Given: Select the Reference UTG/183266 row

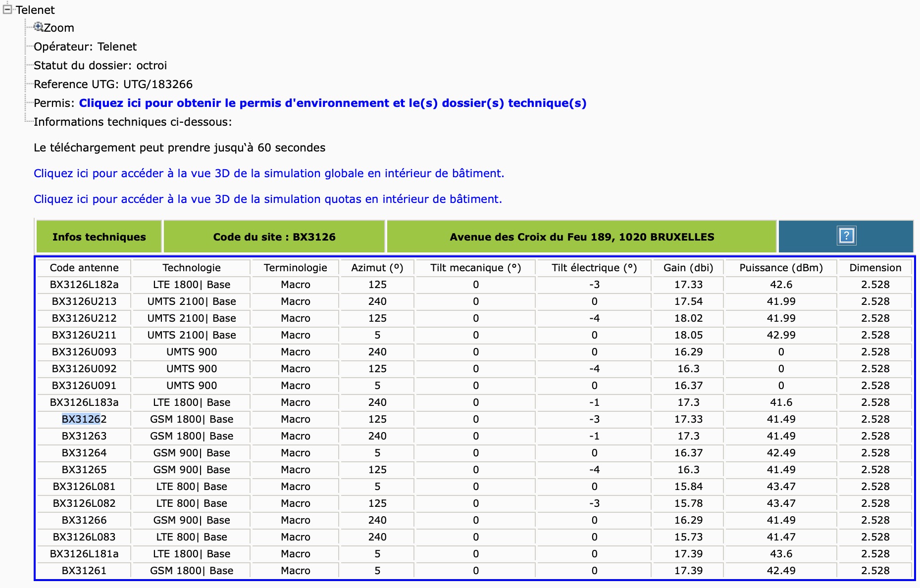Looking at the screenshot, I should [113, 84].
